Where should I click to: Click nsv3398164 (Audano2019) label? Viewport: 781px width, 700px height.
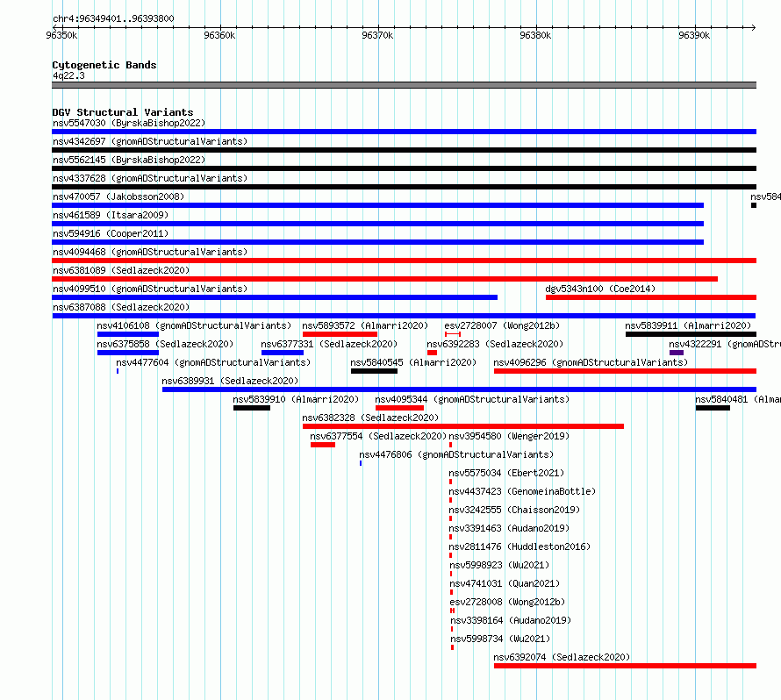pyautogui.click(x=511, y=620)
